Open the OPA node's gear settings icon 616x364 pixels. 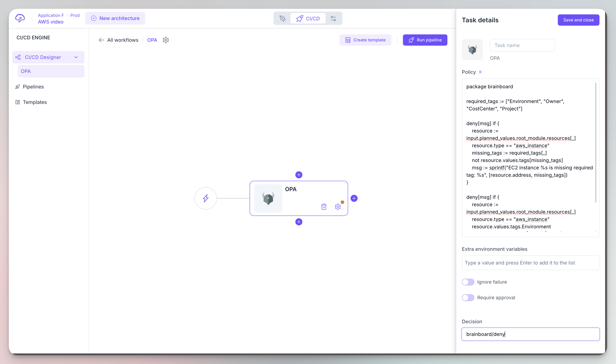(x=338, y=207)
